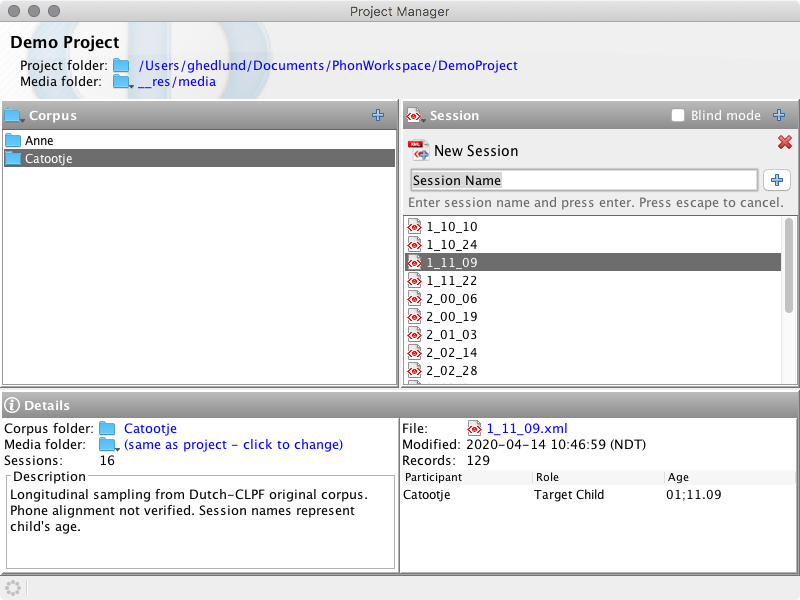Click the Details info icon
Screen dimensions: 800x600
[13, 405]
